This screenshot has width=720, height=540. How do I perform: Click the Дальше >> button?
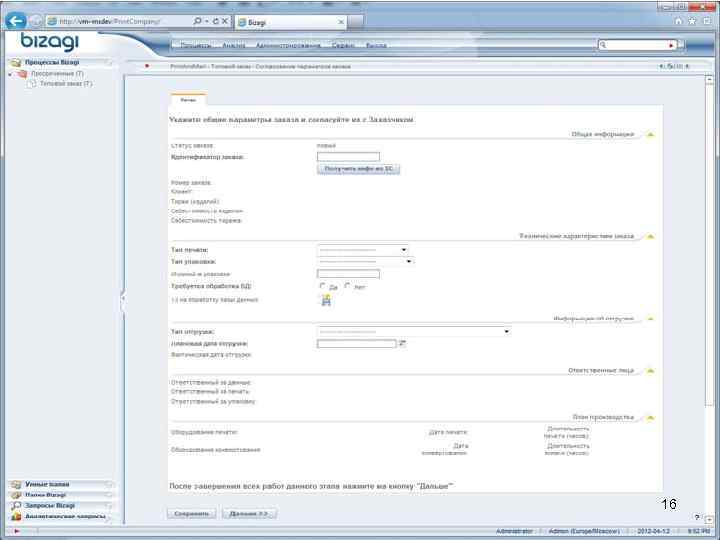pyautogui.click(x=249, y=513)
